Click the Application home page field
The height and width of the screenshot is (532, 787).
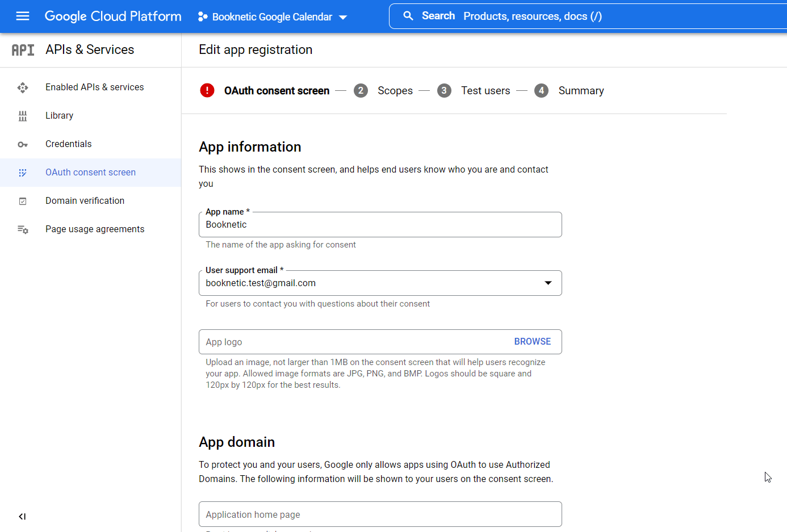380,514
